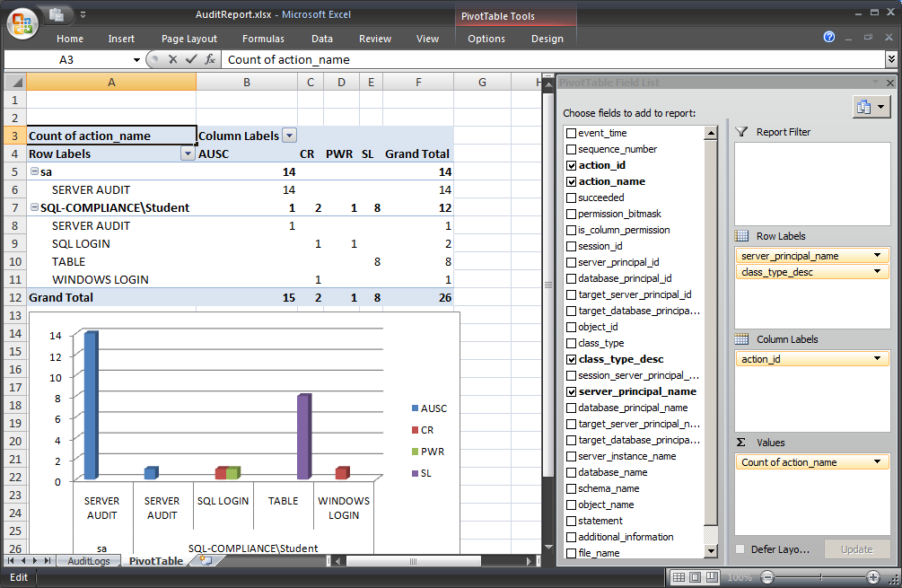
Task: Open the View ribbon tab
Action: (x=427, y=39)
